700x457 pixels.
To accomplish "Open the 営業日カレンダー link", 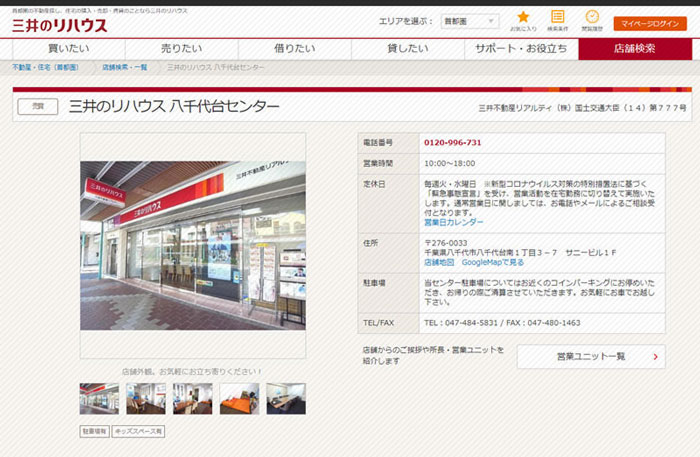I will point(454,222).
